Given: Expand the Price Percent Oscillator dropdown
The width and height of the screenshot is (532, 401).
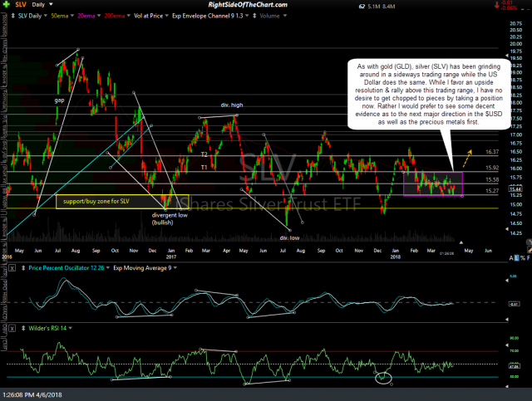Looking at the screenshot, I should coord(108,268).
